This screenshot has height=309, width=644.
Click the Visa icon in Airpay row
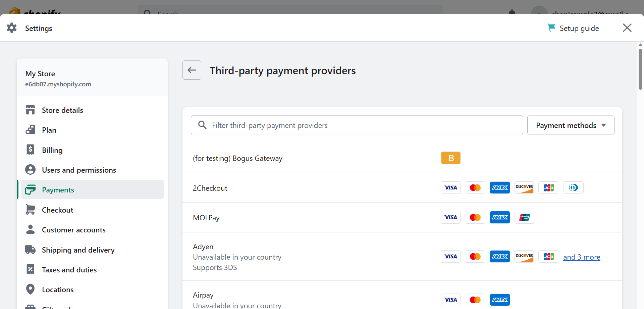click(x=451, y=300)
